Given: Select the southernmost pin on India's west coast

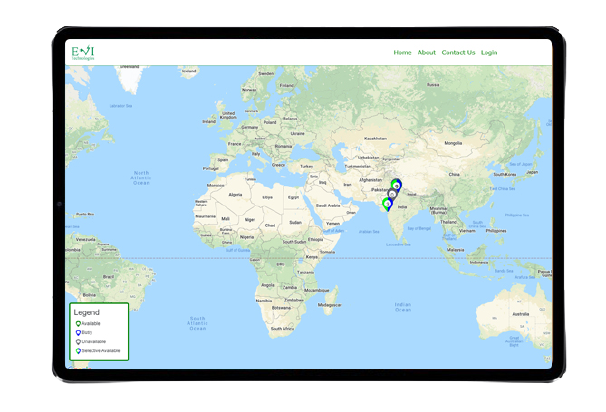Looking at the screenshot, I should coord(386,204).
